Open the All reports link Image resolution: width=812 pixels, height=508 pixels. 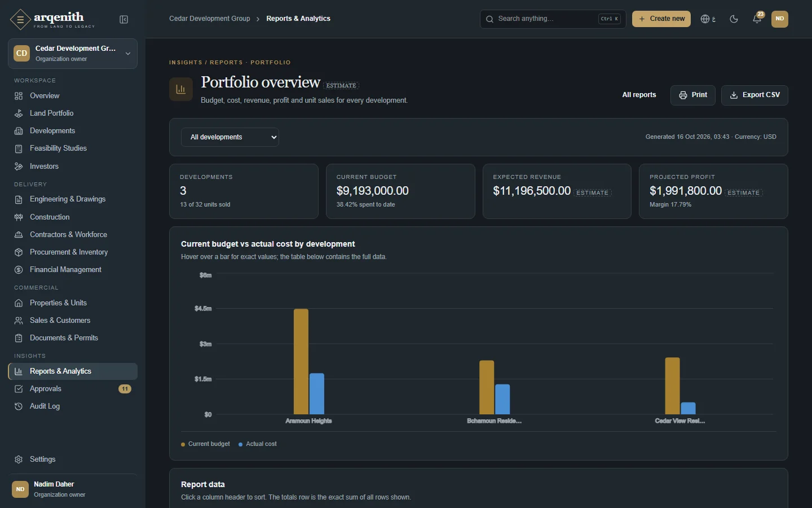point(639,95)
